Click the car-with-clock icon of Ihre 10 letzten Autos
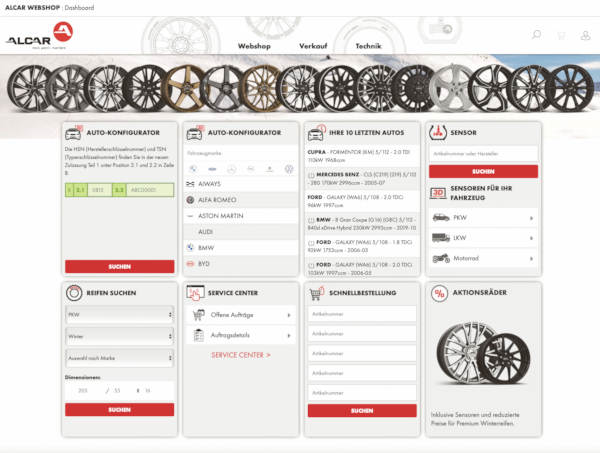Image resolution: width=600 pixels, height=453 pixels. [x=316, y=133]
